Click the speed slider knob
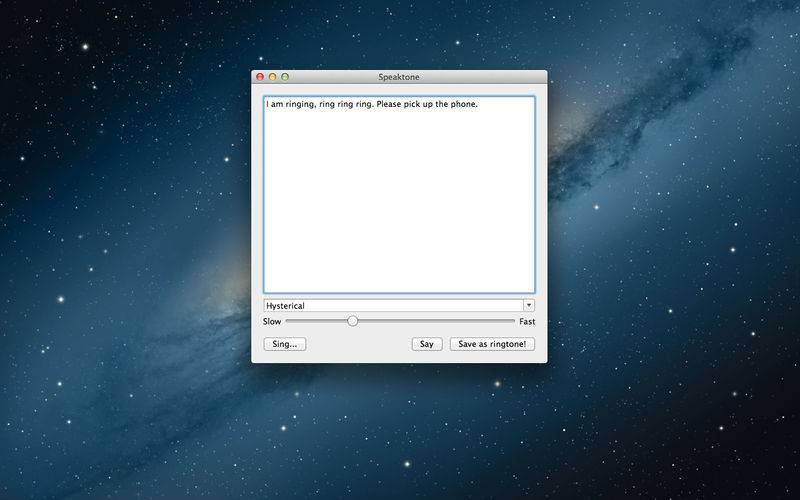The image size is (800, 500). (x=352, y=321)
